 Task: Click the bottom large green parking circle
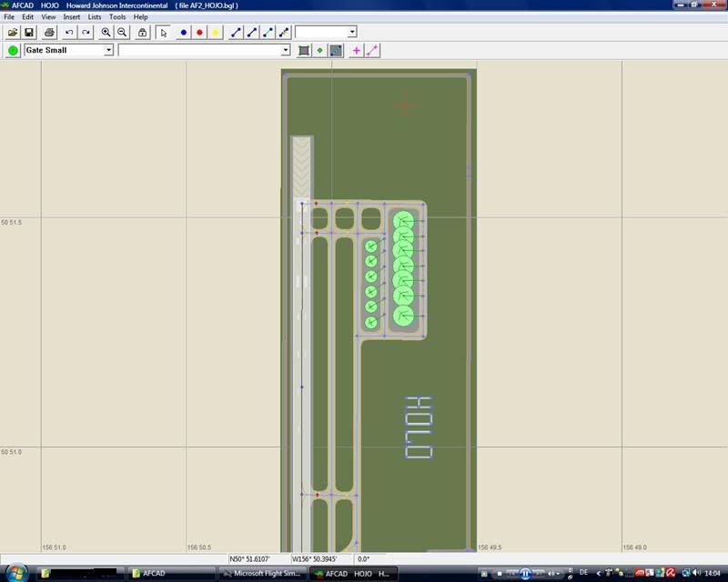point(403,316)
